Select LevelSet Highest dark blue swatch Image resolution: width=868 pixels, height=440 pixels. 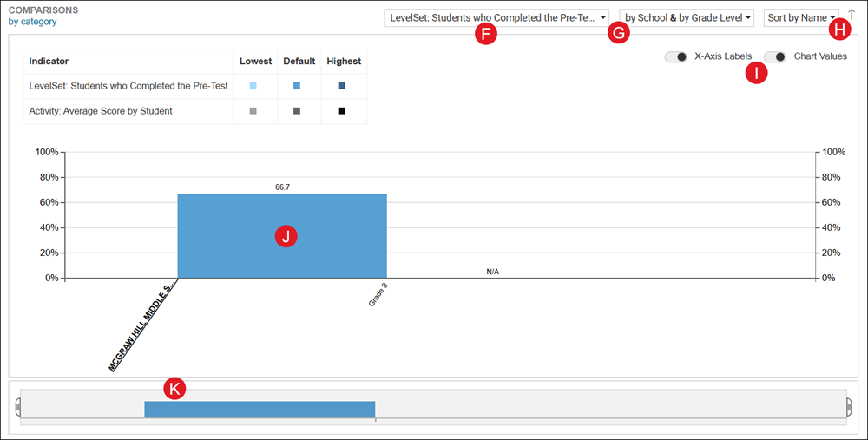point(341,86)
